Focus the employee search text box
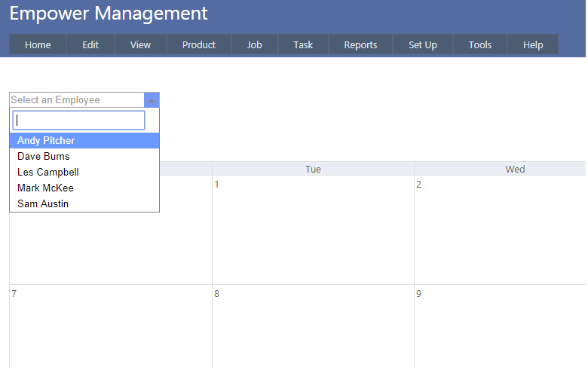This screenshot has width=588, height=373. click(x=78, y=121)
